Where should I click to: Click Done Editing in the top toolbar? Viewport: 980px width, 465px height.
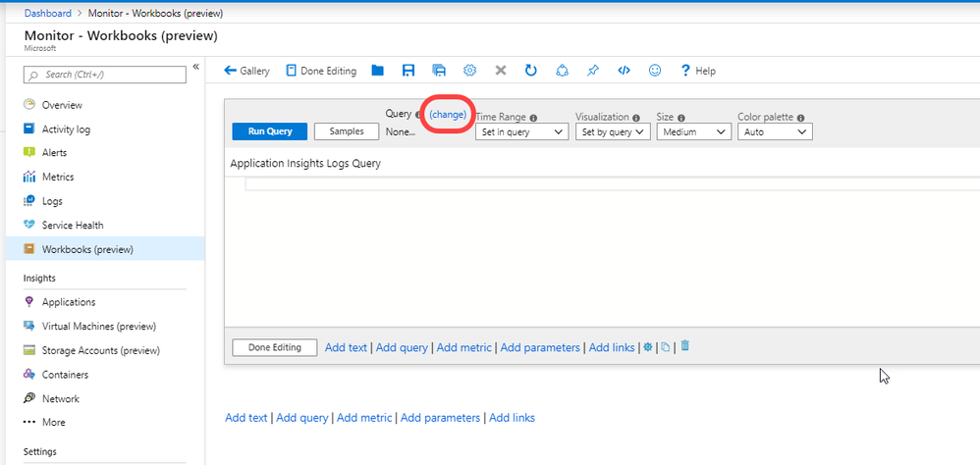[x=321, y=71]
